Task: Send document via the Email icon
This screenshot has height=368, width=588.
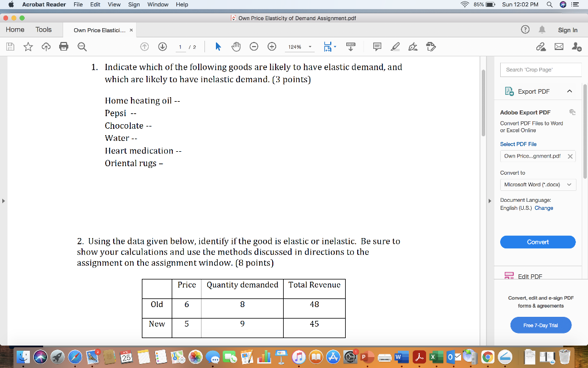Action: [x=559, y=46]
